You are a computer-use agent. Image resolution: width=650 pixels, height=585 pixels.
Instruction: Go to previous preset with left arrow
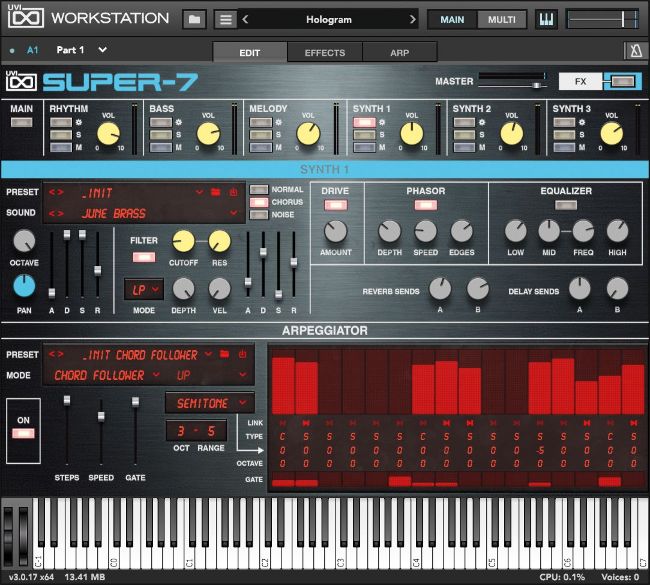click(x=245, y=19)
